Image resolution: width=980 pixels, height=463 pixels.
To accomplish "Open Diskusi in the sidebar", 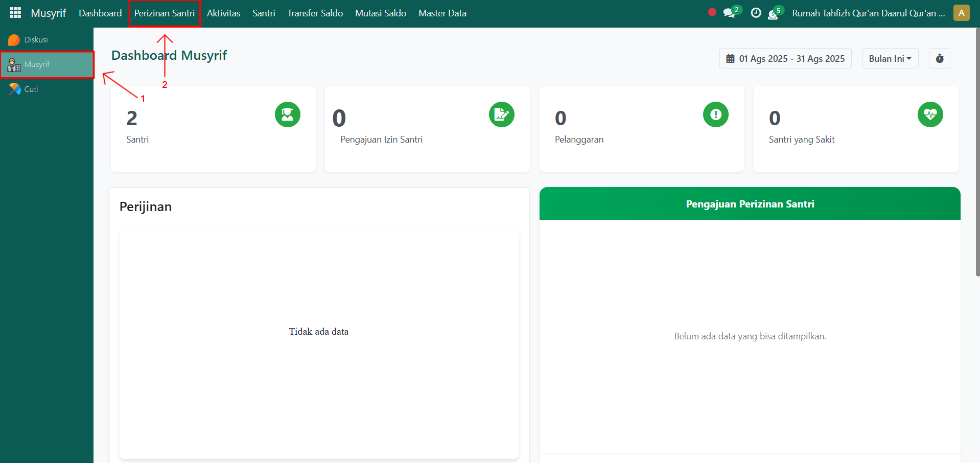I will tap(36, 40).
